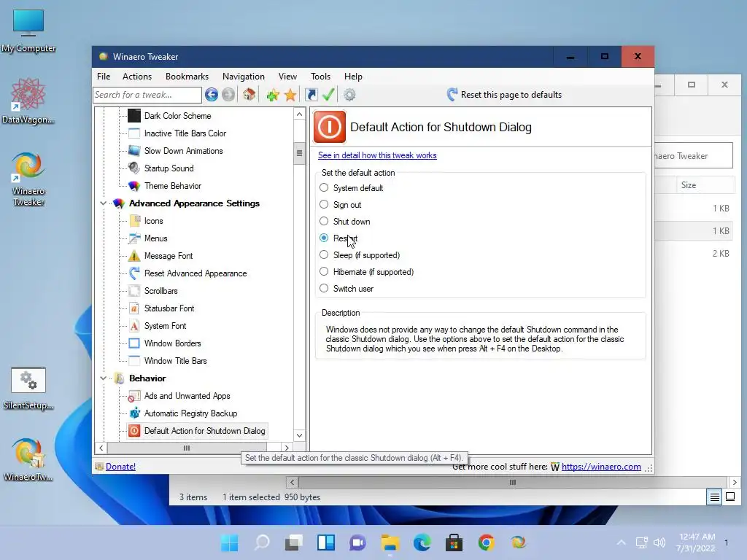Open the Tools menu

[320, 76]
